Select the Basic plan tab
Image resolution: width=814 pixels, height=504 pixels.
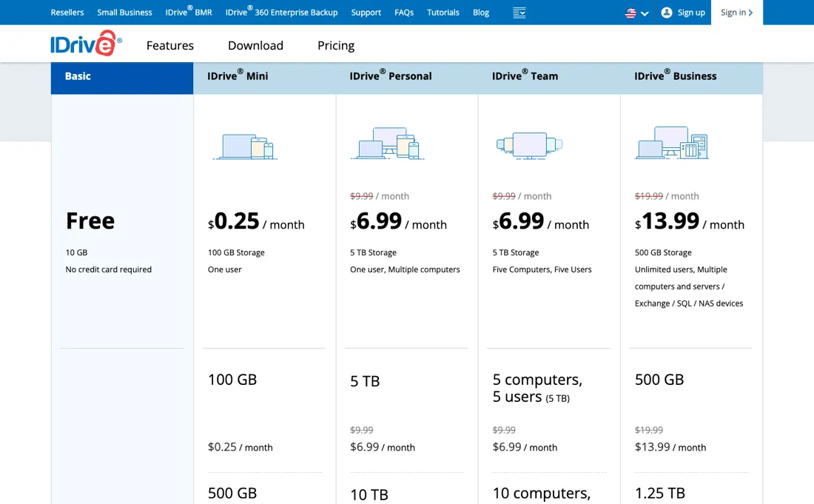(122, 78)
